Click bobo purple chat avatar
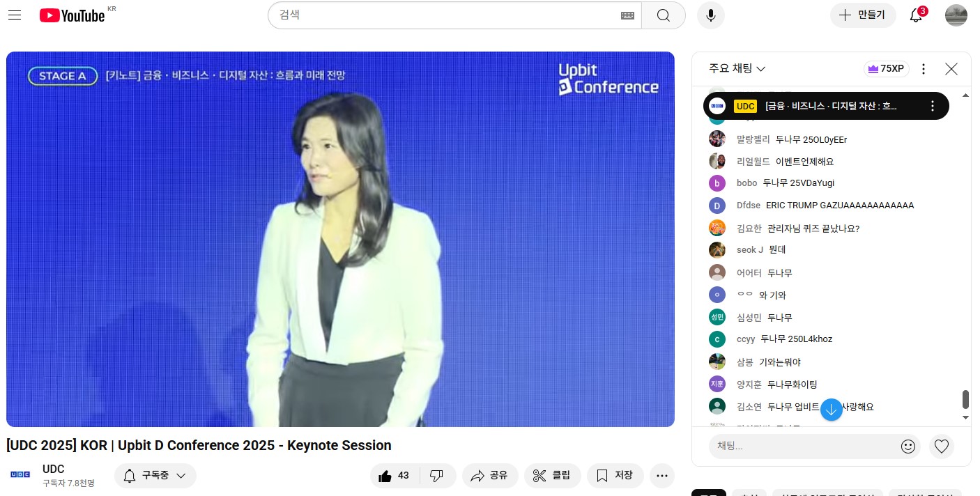 717,183
